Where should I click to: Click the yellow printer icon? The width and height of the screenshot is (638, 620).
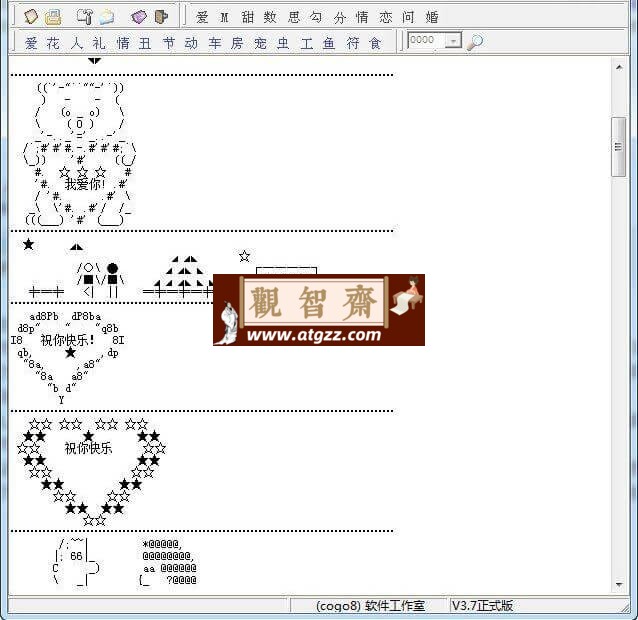53,16
